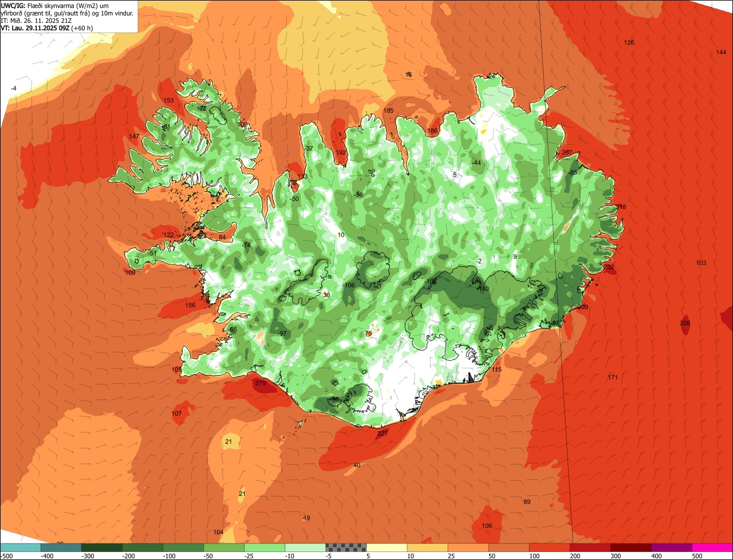Image resolution: width=733 pixels, height=560 pixels.
Task: Click the '115' value off southeast coast
Action: click(496, 370)
